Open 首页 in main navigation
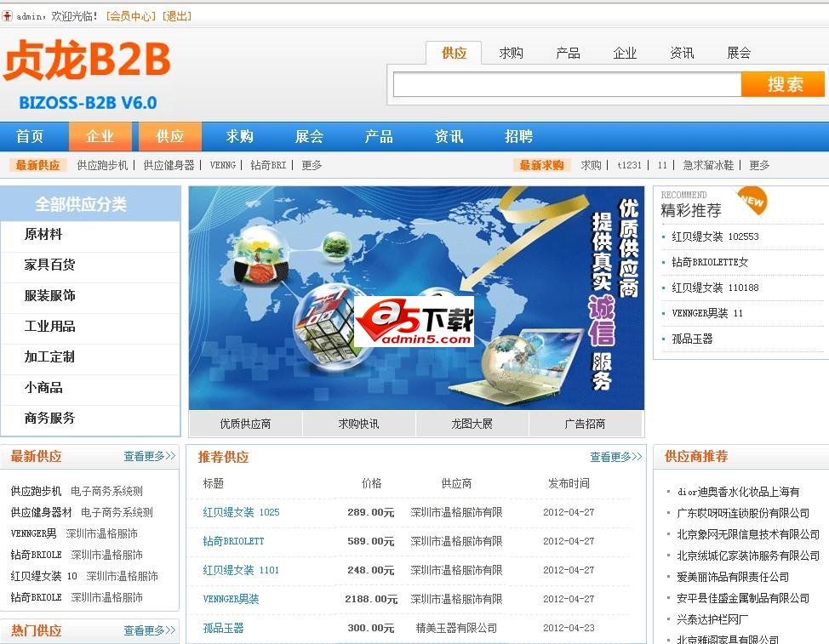The height and width of the screenshot is (644, 829). click(32, 136)
